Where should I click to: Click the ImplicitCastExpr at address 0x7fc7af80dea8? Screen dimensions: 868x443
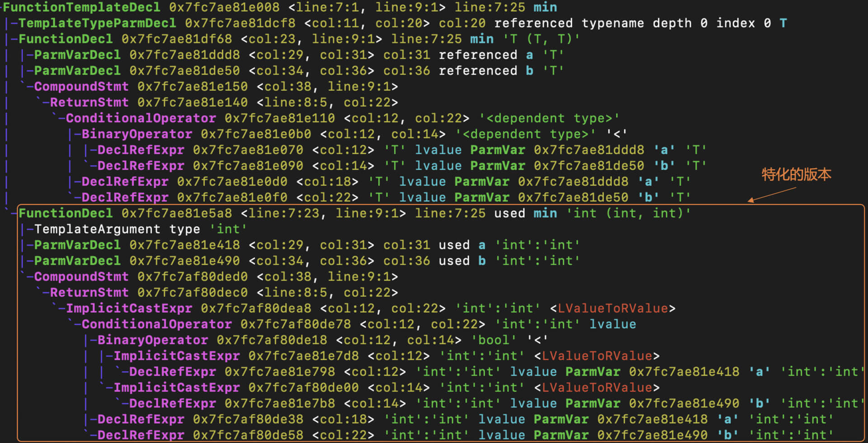tap(129, 308)
